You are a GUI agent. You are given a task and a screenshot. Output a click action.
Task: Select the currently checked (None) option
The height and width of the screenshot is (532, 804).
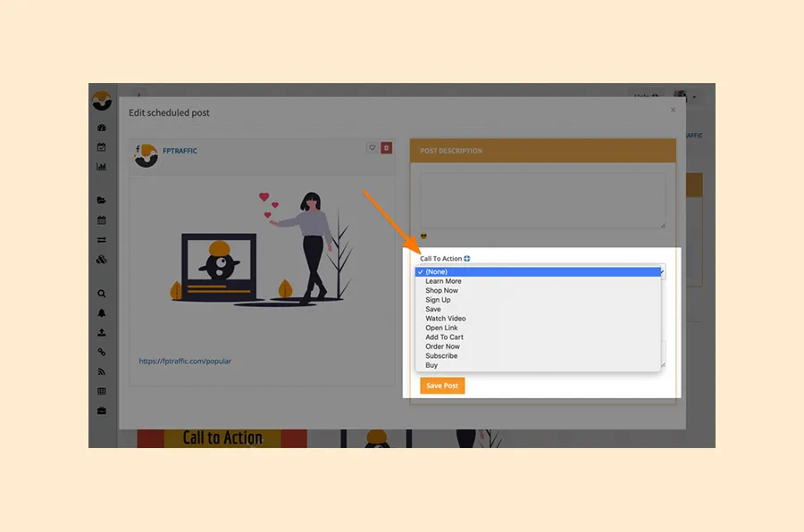coord(437,271)
